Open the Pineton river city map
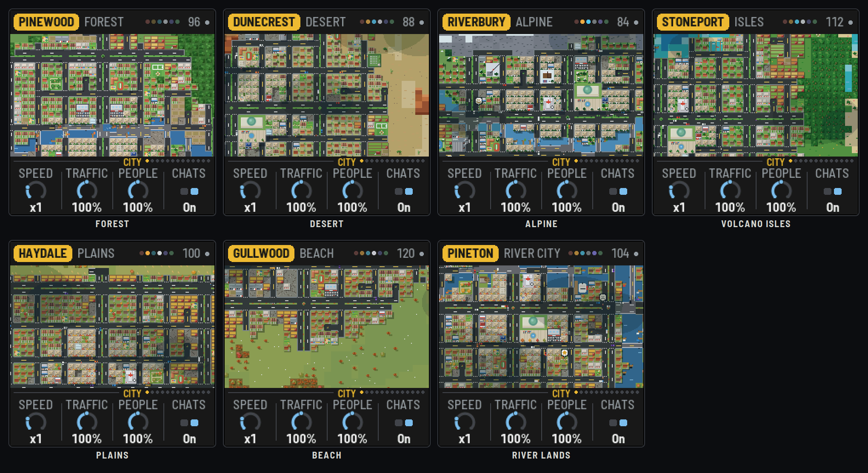 click(x=541, y=327)
